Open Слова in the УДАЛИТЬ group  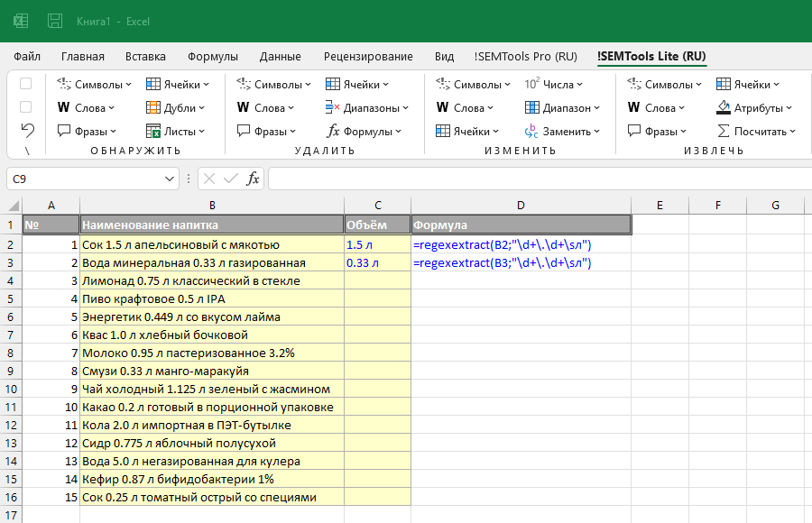click(x=265, y=107)
